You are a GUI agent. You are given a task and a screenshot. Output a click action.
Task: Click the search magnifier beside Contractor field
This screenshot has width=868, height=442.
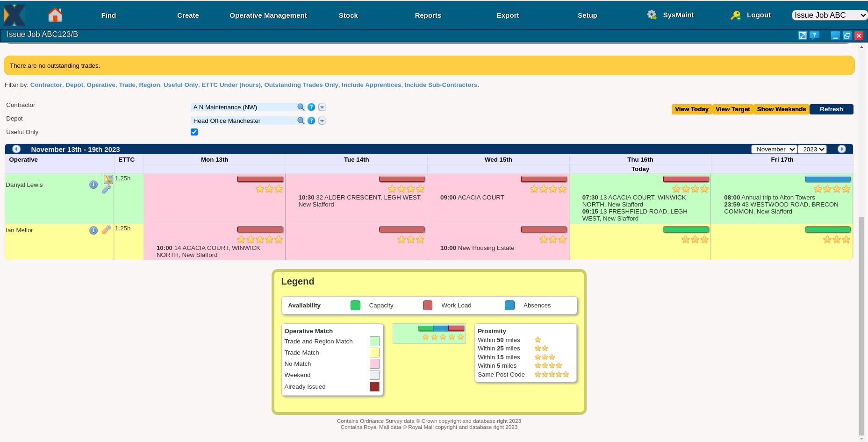point(301,107)
